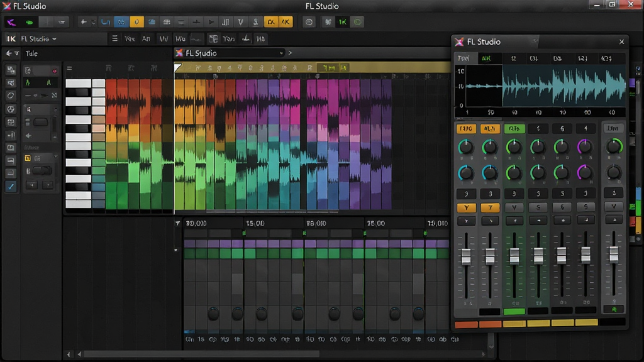Toggle the green mixer channel label button

[x=514, y=128]
